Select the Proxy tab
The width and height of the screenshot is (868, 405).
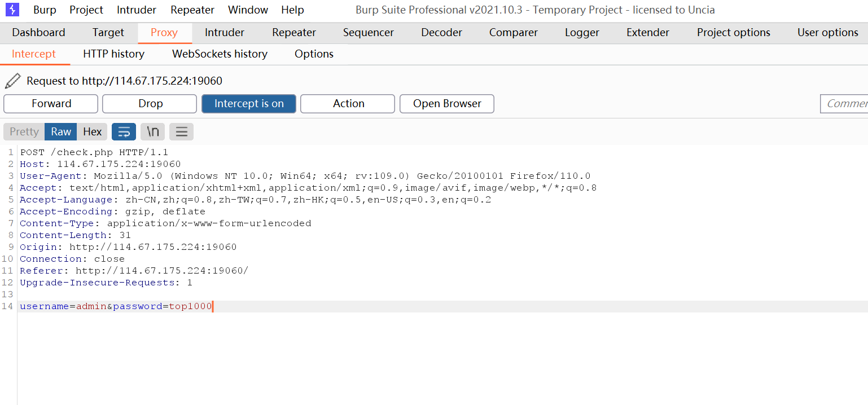coord(164,33)
